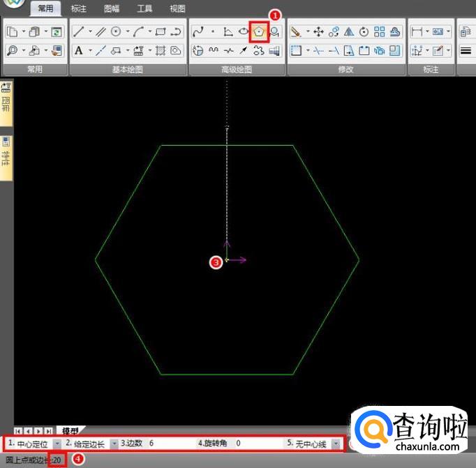Image resolution: width=476 pixels, height=468 pixels.
Task: Pick the spline curve tool
Action: click(198, 31)
